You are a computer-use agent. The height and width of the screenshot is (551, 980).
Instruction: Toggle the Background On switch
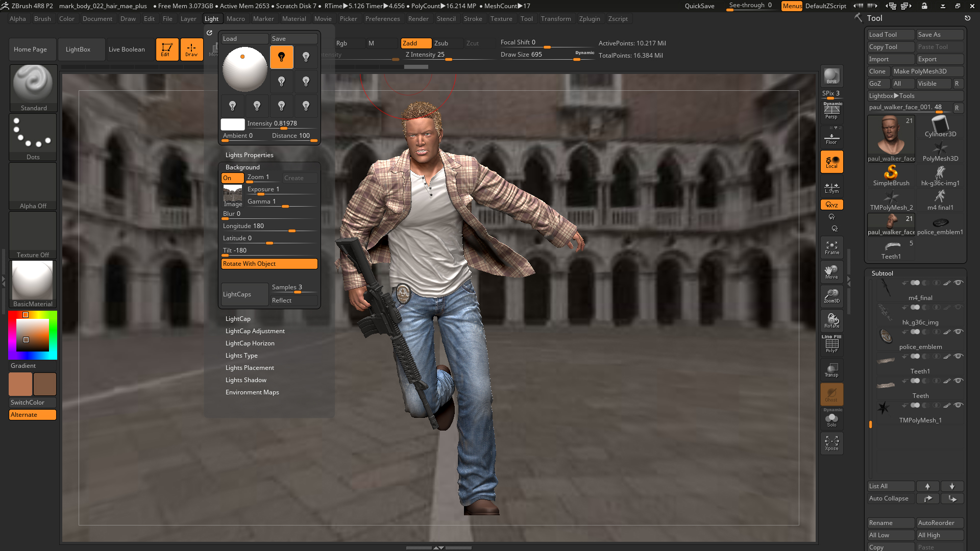point(232,178)
